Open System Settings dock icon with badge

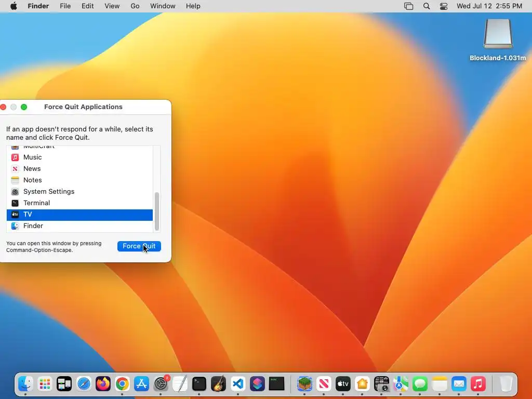coord(161,384)
